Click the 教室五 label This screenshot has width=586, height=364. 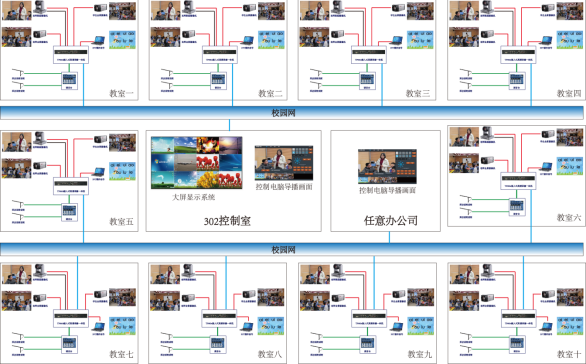pyautogui.click(x=121, y=221)
